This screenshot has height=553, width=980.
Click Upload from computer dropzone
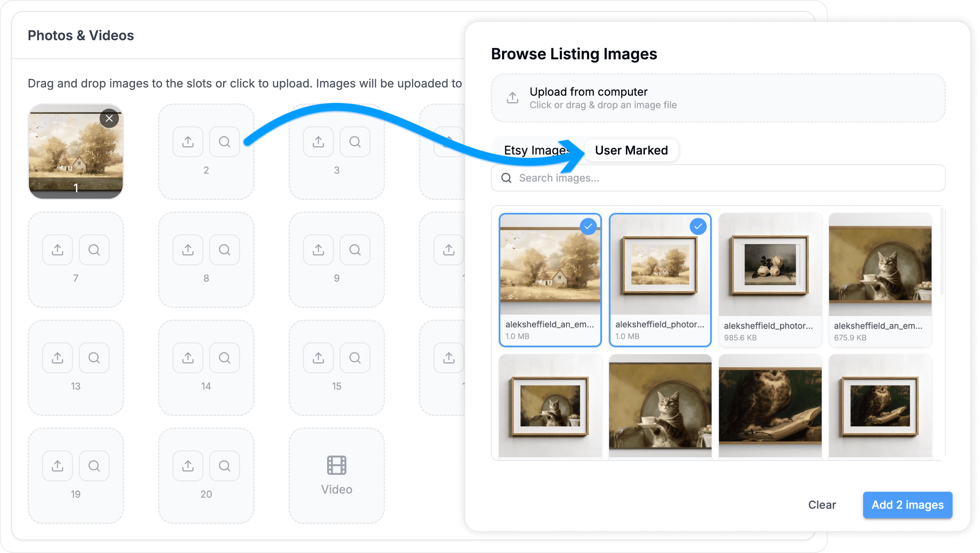[x=717, y=98]
